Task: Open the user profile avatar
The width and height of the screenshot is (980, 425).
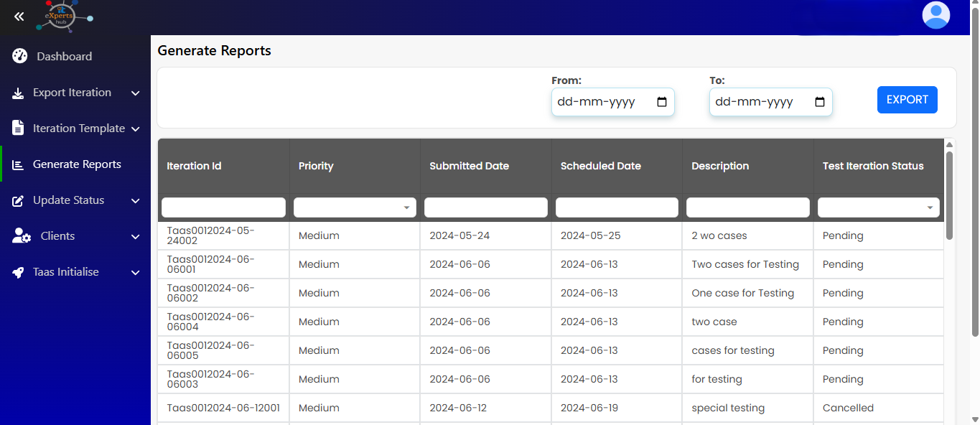Action: (x=935, y=16)
